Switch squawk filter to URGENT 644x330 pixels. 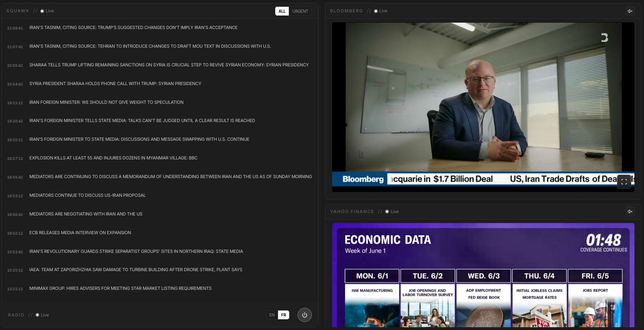(300, 11)
